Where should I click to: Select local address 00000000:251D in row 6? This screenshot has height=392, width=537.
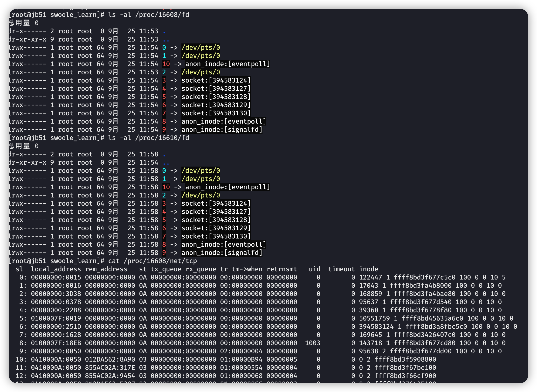pos(56,327)
